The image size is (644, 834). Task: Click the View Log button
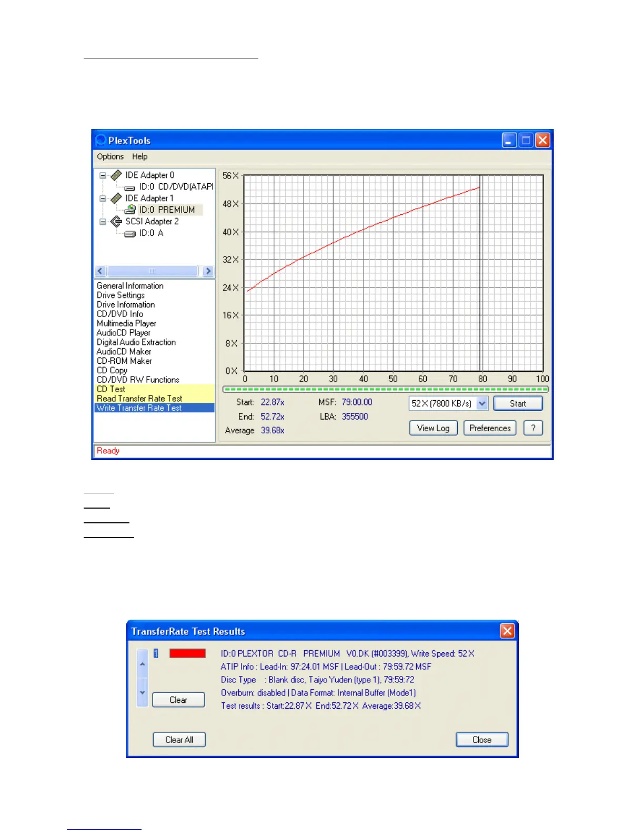tap(434, 428)
